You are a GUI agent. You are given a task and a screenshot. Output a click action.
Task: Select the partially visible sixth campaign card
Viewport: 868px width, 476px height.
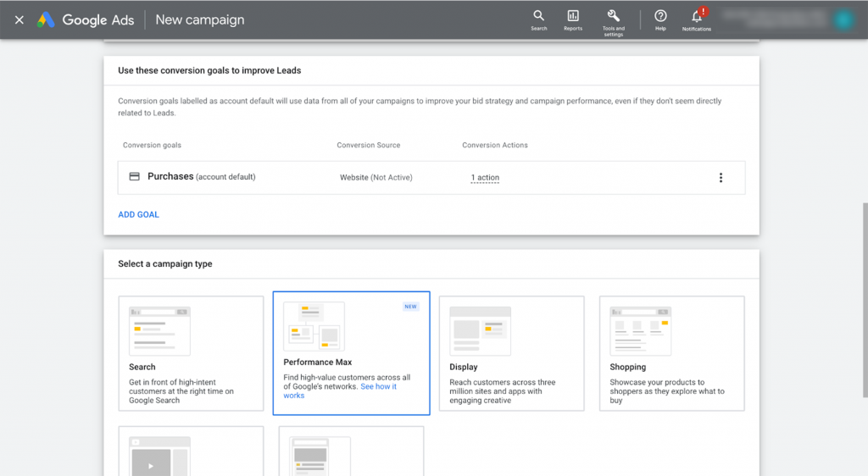(351, 451)
